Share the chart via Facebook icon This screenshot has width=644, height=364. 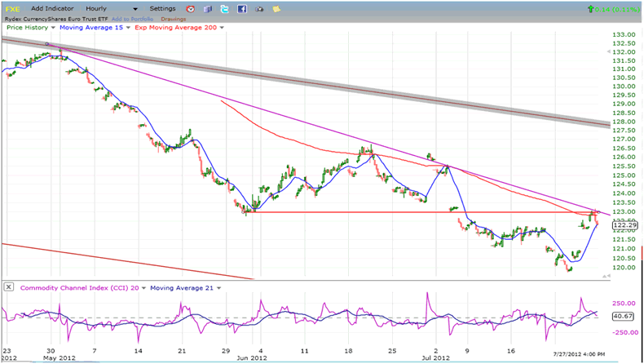[x=242, y=9]
